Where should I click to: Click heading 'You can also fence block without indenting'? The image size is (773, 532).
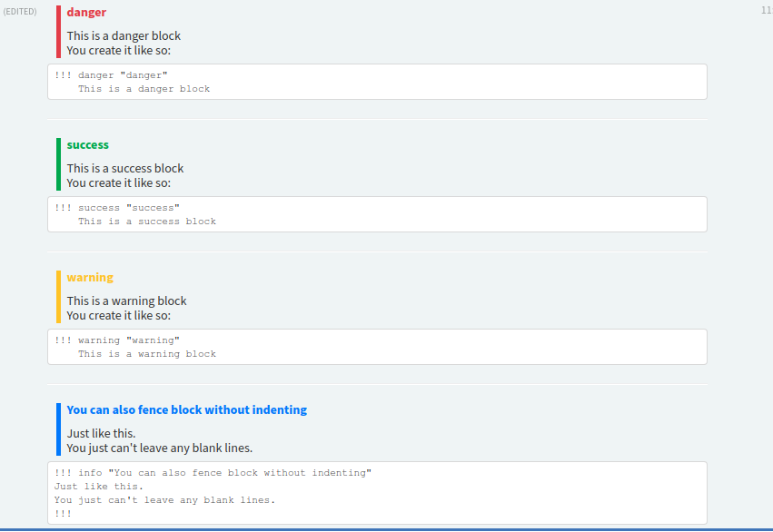pos(187,409)
